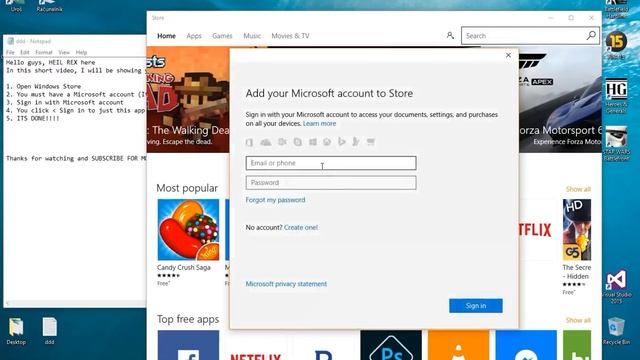Open the Star Wars Battlefront desktop icon
The width and height of the screenshot is (640, 360).
pyautogui.click(x=616, y=144)
